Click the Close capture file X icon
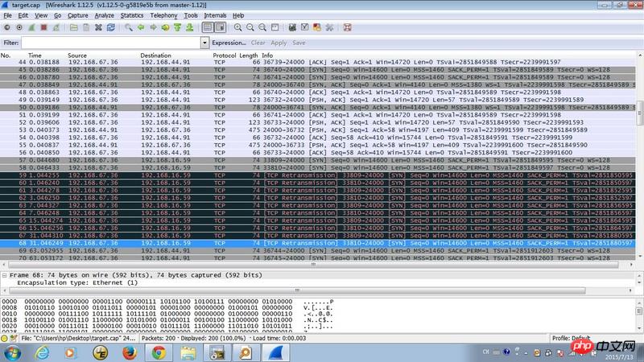 pyautogui.click(x=98, y=27)
